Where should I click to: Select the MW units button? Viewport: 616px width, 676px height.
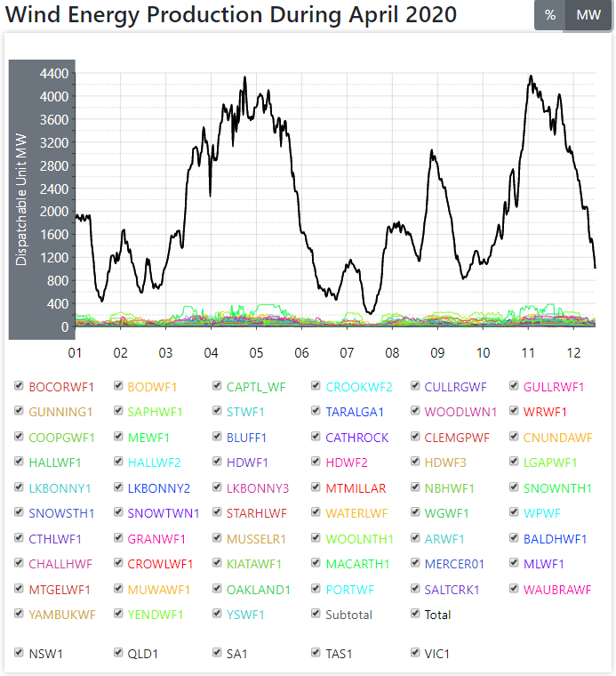[588, 15]
